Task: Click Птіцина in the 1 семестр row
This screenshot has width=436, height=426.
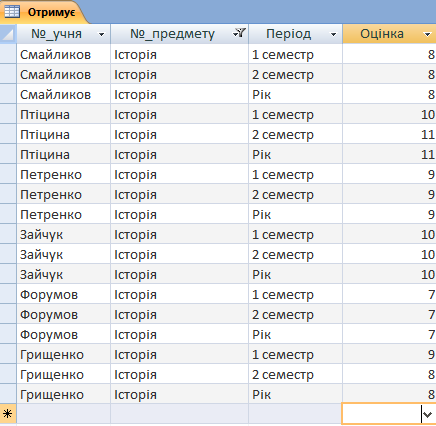Action: (x=45, y=115)
